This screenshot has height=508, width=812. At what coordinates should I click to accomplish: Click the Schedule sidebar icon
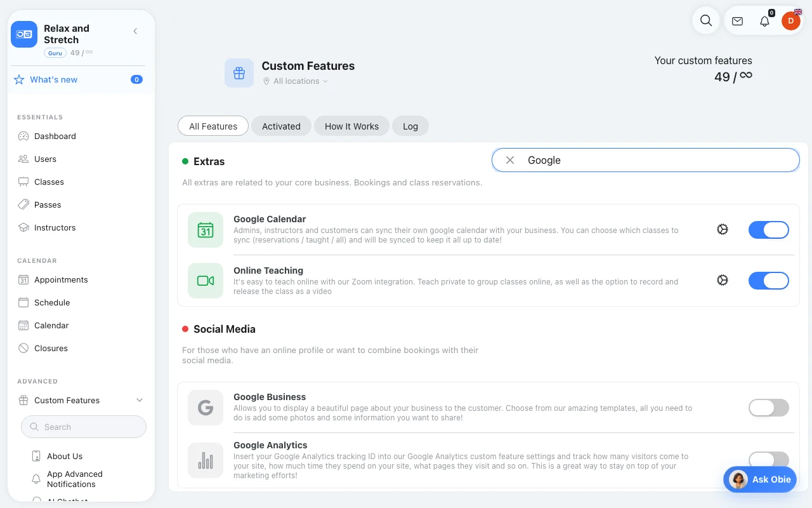click(x=23, y=302)
